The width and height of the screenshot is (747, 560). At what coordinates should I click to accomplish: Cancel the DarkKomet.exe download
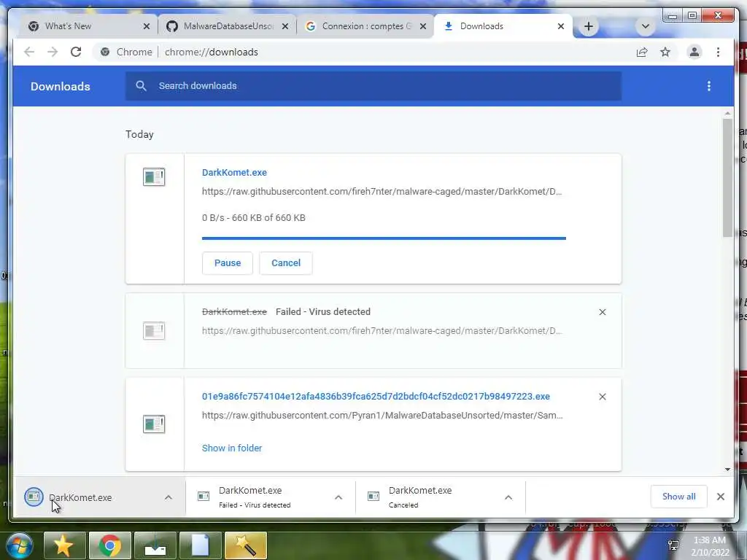tap(286, 262)
